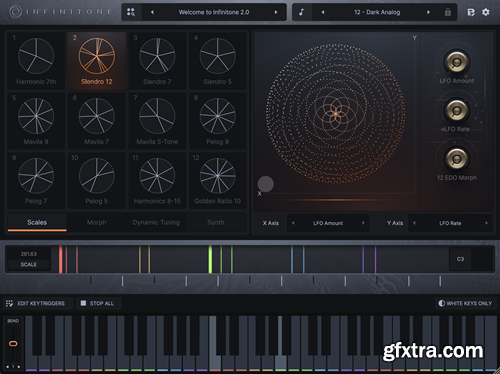
Task: Go to previous preset arrow beside Welcome to Infinitone
Action: pos(152,12)
